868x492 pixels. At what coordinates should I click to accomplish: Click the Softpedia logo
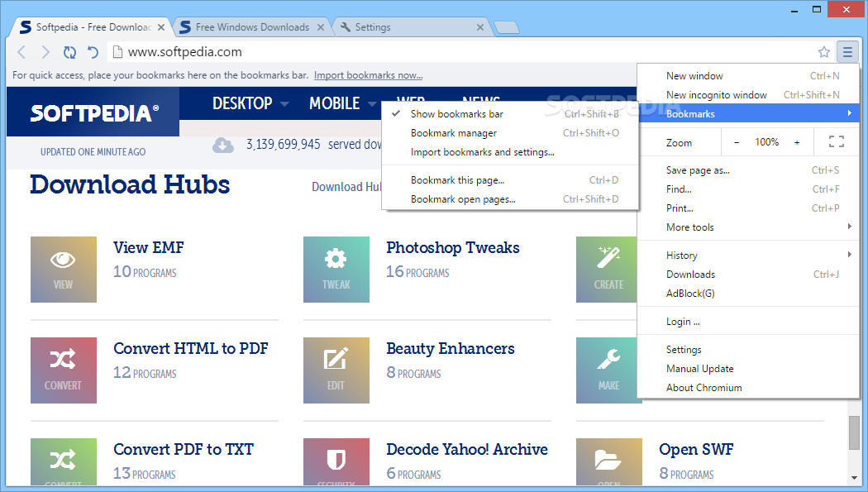point(93,113)
